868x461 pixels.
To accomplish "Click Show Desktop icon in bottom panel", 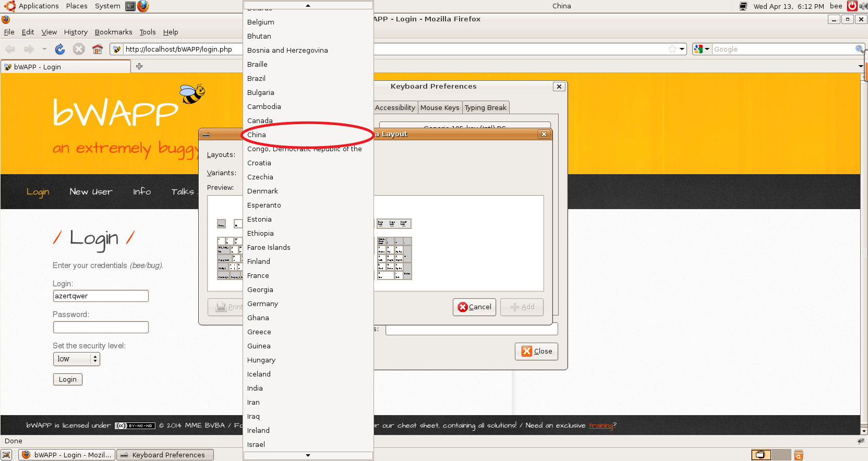I will coord(7,455).
